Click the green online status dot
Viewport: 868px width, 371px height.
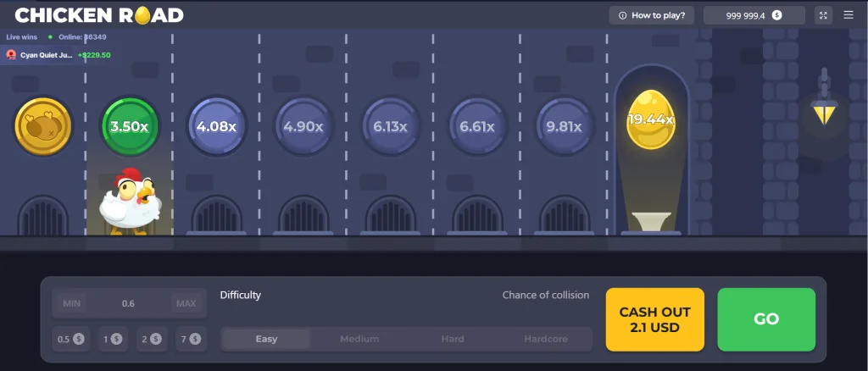click(x=50, y=37)
